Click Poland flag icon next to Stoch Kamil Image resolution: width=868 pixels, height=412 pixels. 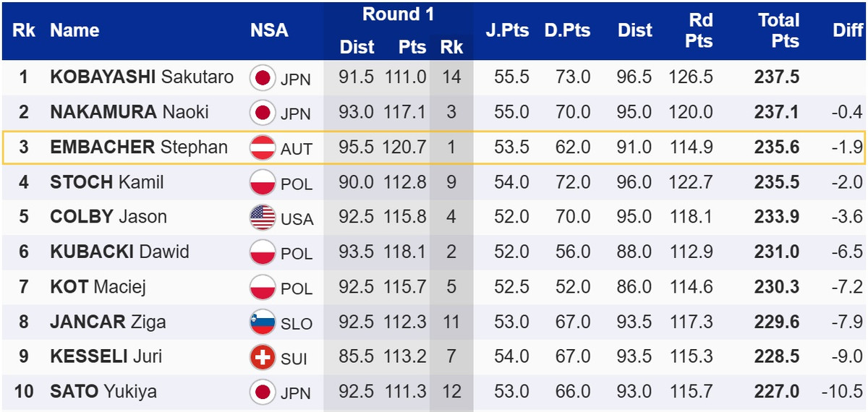tap(261, 183)
